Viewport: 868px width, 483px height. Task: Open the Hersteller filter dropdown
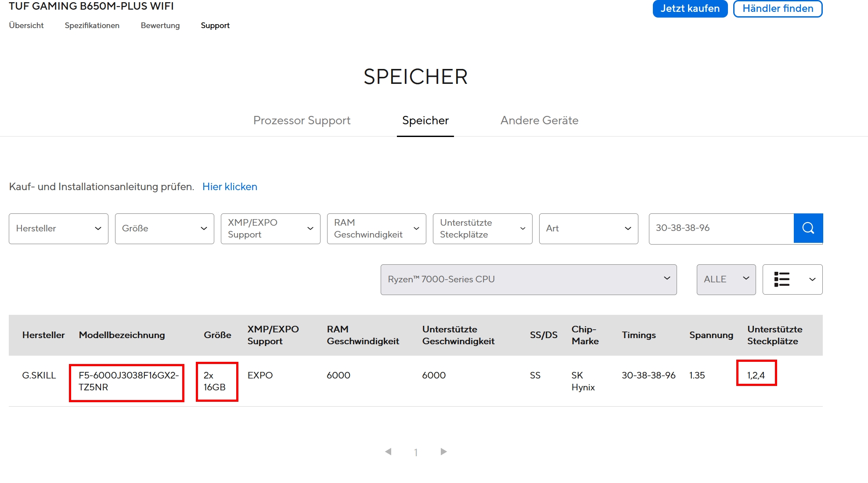(x=58, y=228)
